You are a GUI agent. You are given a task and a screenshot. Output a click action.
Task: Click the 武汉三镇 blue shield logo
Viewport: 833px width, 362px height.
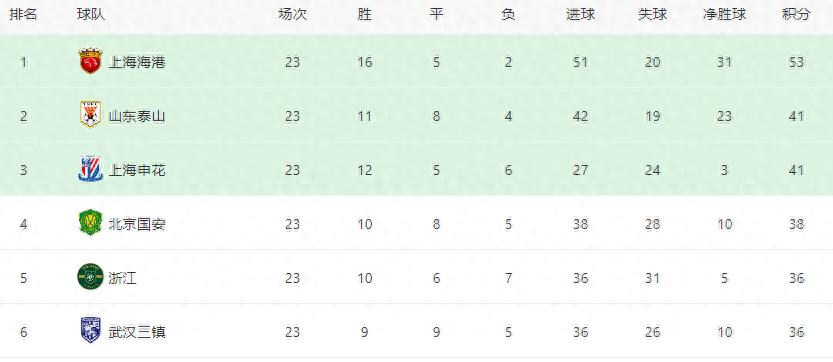[90, 331]
